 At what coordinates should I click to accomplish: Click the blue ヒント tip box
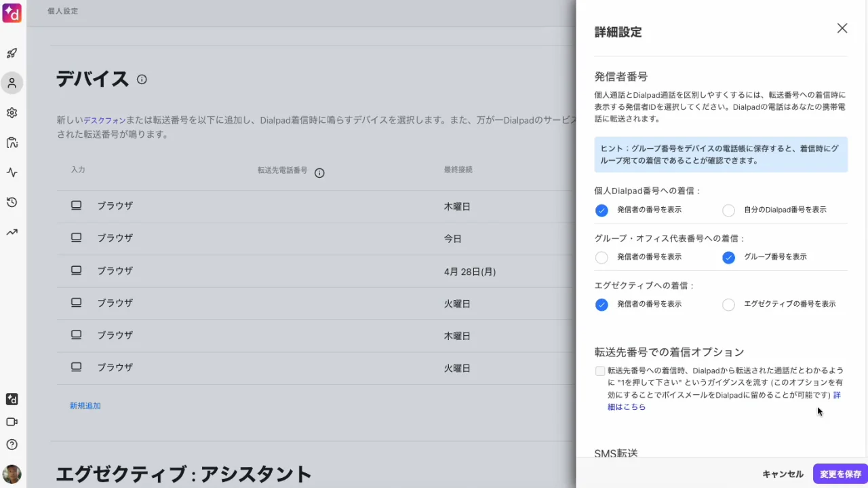pos(721,155)
